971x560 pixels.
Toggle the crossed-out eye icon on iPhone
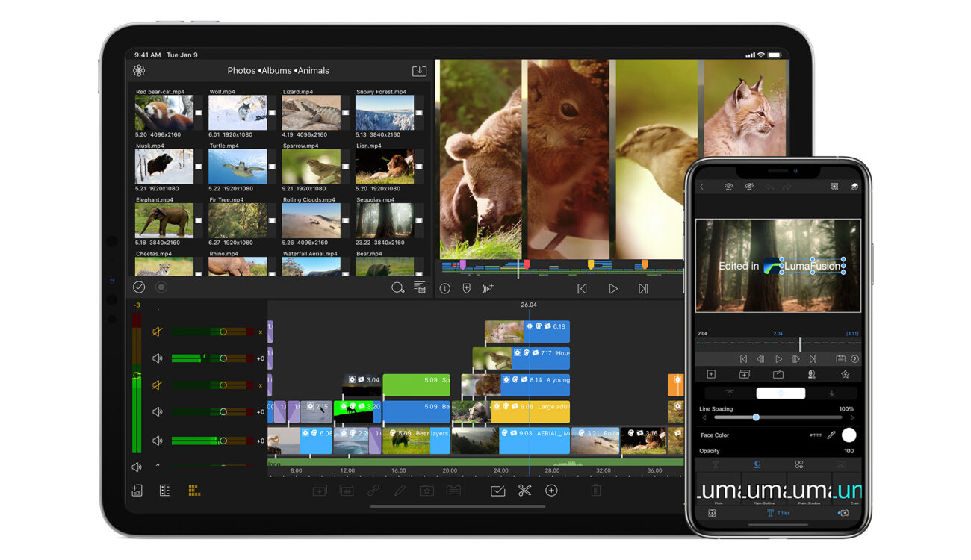(749, 187)
